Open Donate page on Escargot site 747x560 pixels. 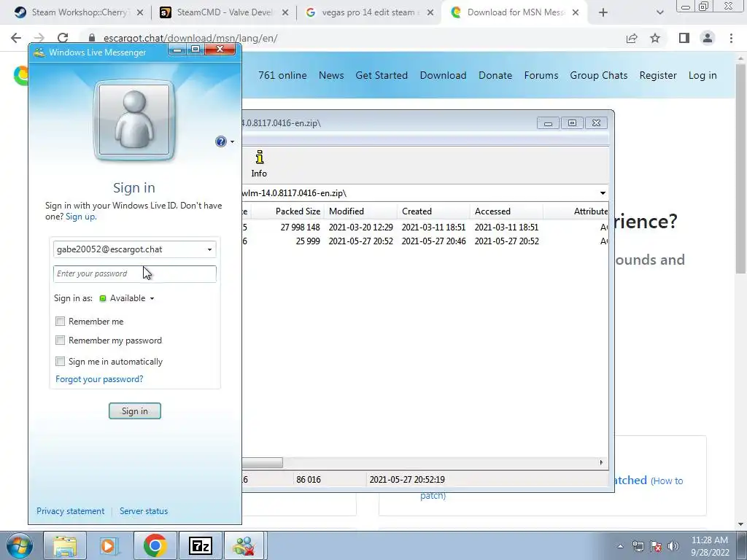click(x=495, y=75)
